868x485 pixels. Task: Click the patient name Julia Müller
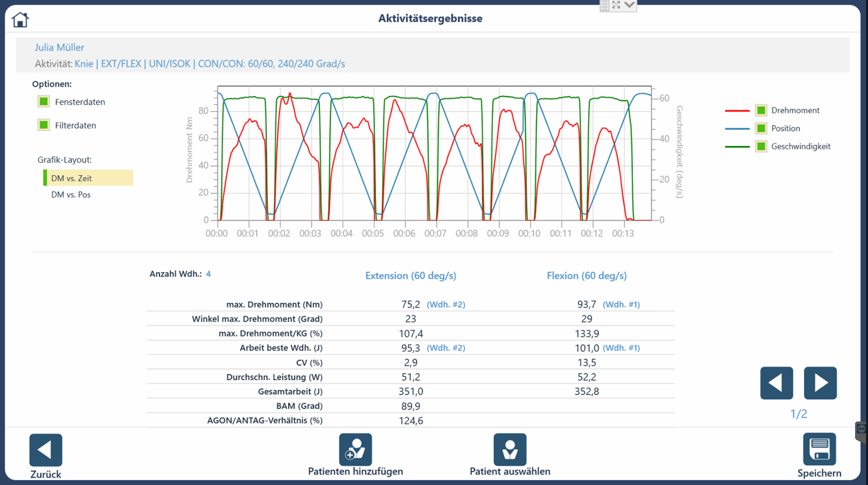click(x=59, y=47)
